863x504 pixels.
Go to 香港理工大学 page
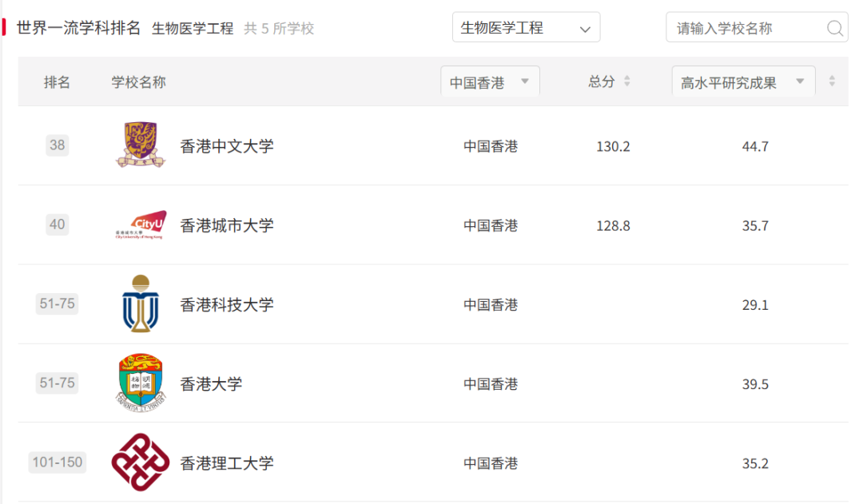click(x=227, y=463)
